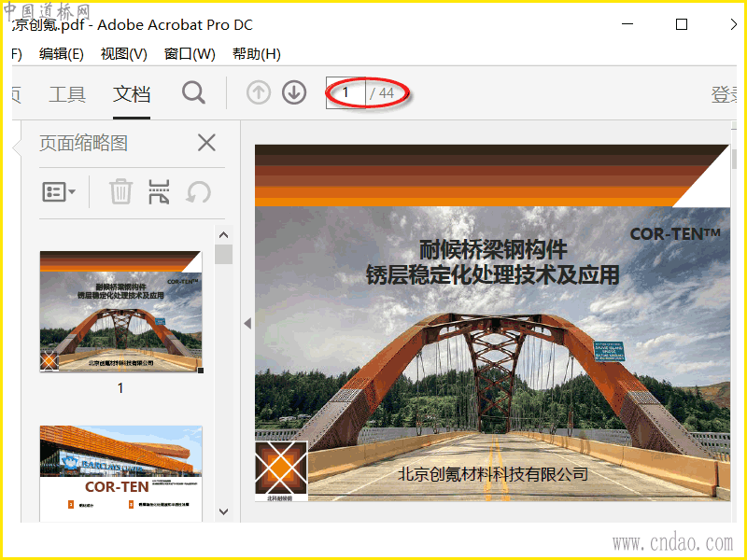Delete selected page with trash icon
747x560 pixels.
(120, 191)
